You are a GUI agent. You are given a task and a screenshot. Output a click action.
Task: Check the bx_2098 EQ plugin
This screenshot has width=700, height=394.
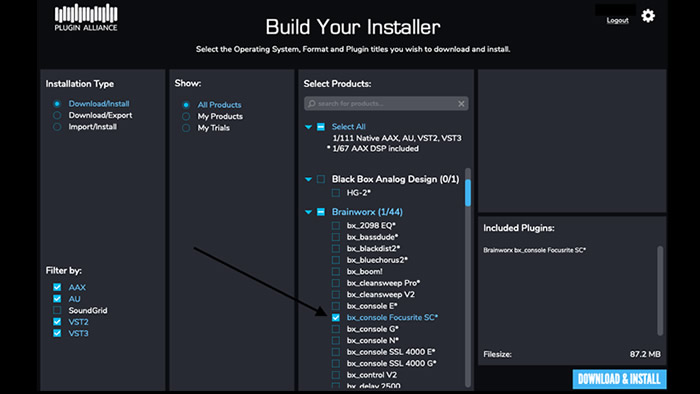(x=336, y=225)
